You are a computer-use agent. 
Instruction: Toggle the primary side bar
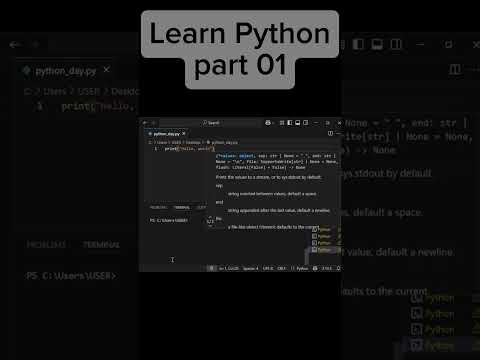tap(289, 123)
